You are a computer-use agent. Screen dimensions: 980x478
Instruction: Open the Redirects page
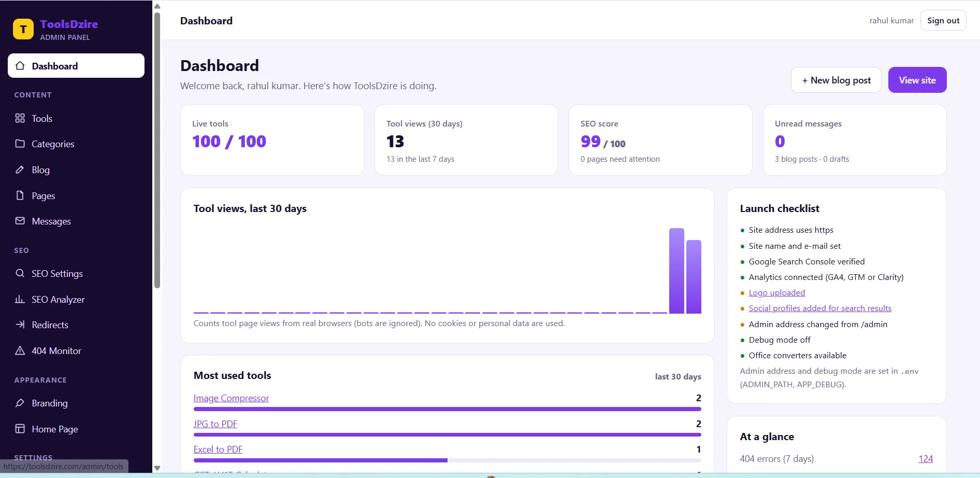(x=76, y=325)
